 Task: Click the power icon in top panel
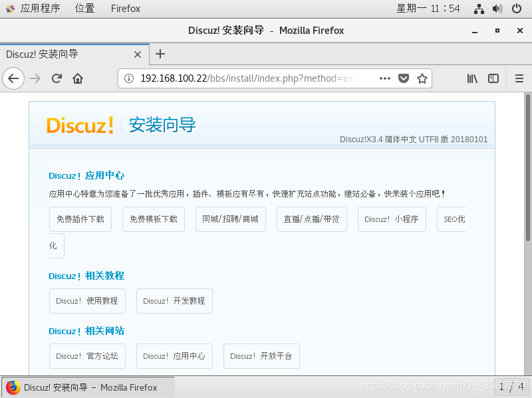(x=517, y=9)
